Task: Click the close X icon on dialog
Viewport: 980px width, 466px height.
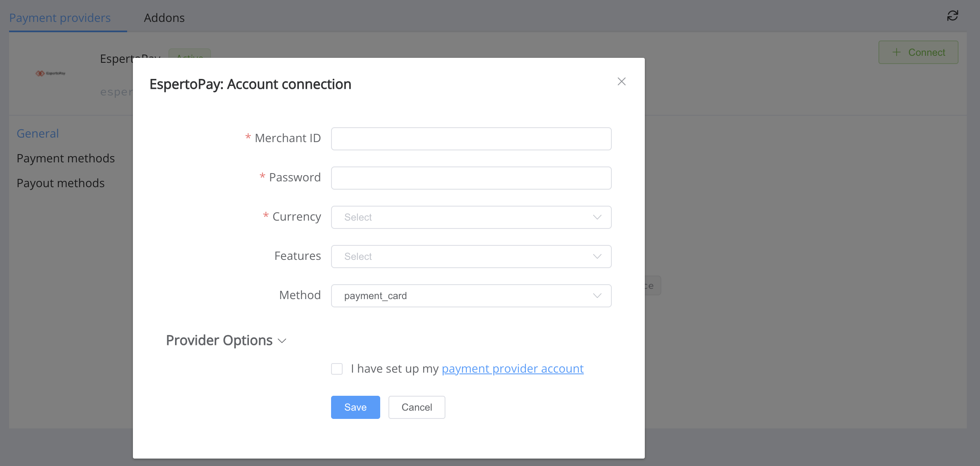Action: (x=622, y=81)
